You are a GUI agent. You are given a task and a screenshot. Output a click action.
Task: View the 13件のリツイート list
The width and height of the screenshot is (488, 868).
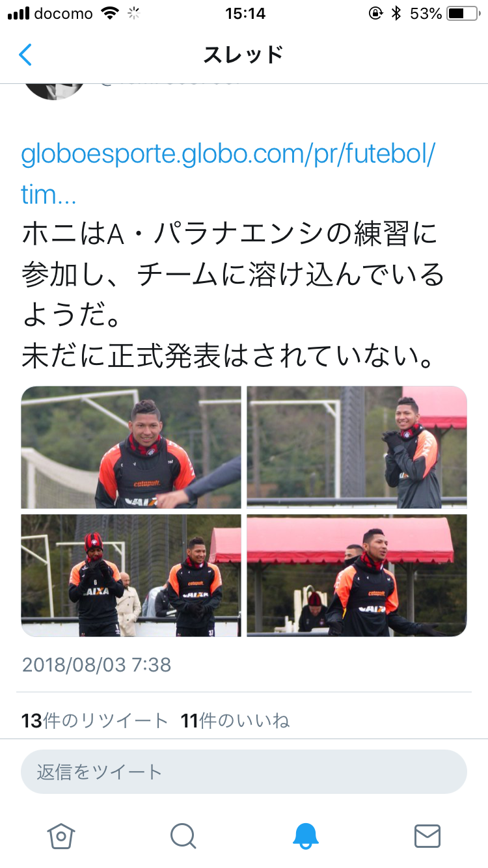tap(95, 720)
